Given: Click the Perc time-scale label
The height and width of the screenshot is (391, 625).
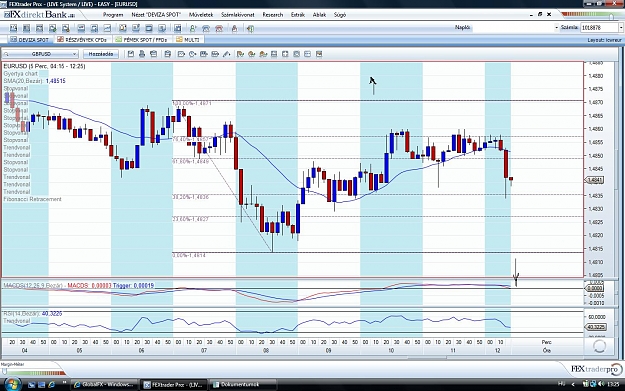Looking at the screenshot, I should point(546,342).
